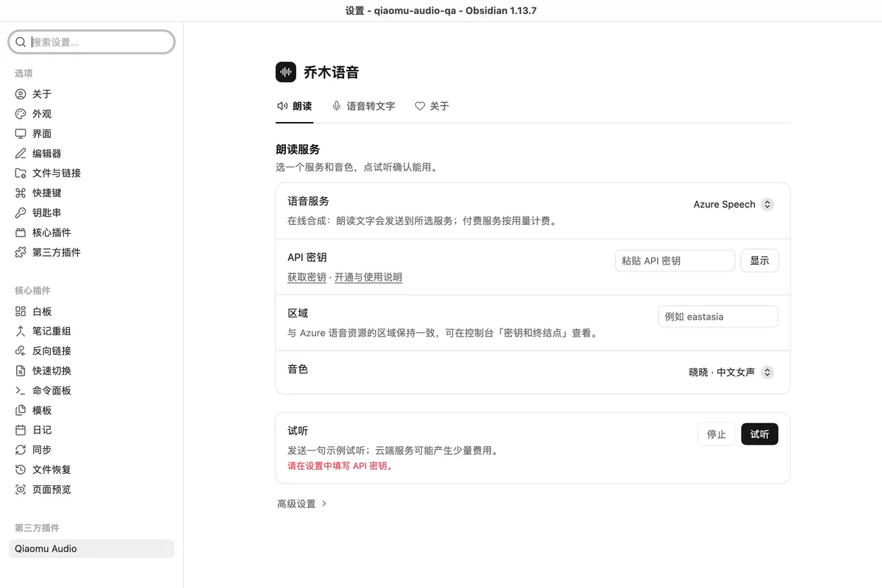Screen dimensions: 882x588
Task: Click the 笔记重组 merge icon
Action: [x=21, y=331]
